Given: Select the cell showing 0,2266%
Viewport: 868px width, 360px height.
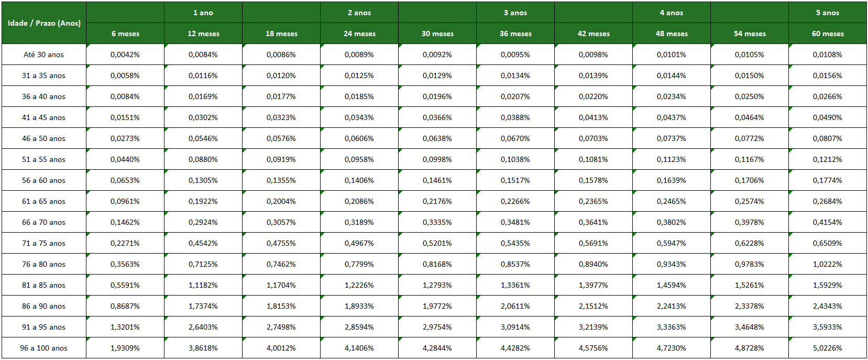Looking at the screenshot, I should (515, 201).
